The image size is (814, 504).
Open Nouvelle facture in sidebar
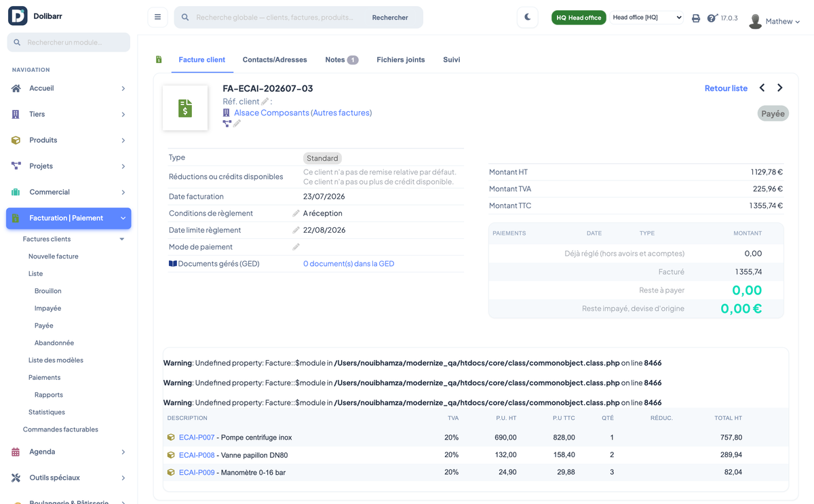[x=54, y=256]
